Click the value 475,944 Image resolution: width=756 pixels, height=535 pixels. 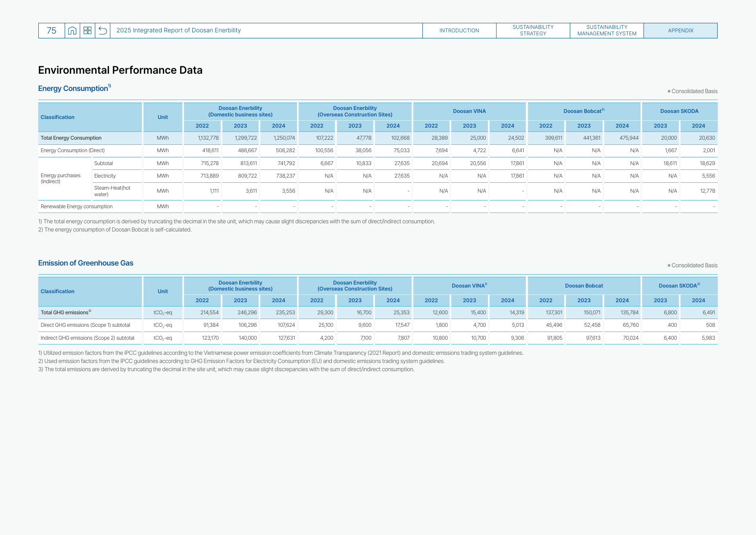629,138
